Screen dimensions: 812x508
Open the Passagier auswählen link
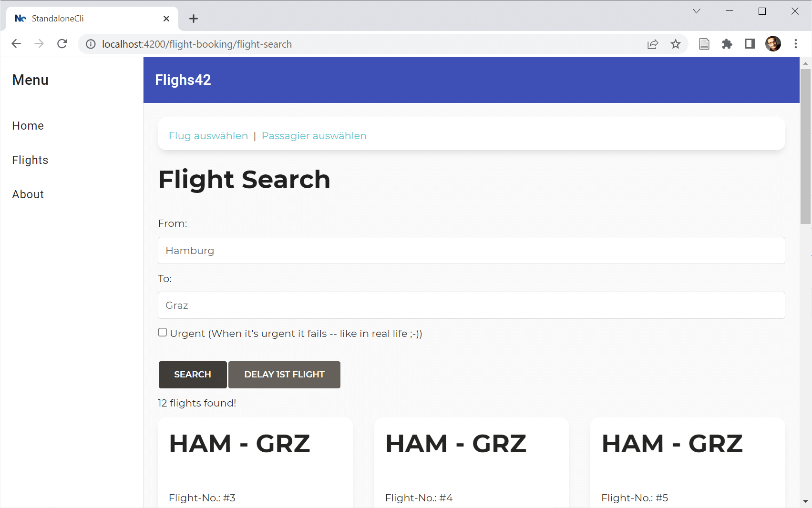tap(314, 136)
